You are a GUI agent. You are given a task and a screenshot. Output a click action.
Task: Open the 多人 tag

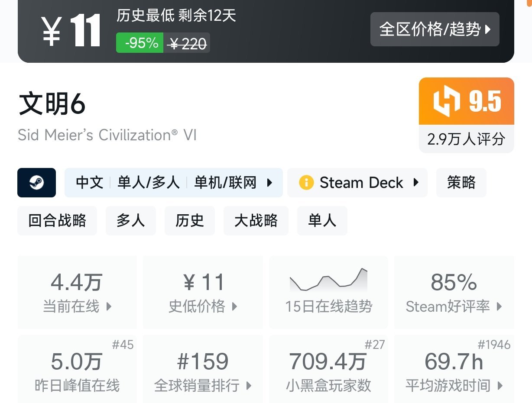point(130,221)
